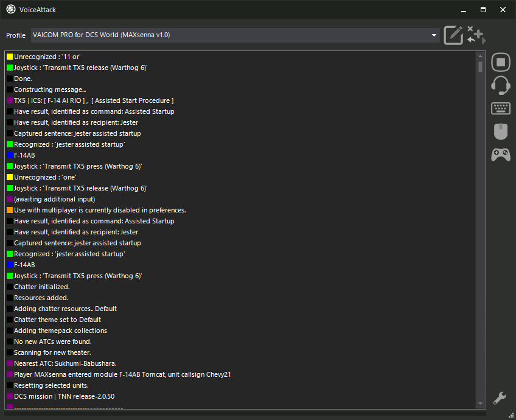Click the log scrollbar up arrow
The height and width of the screenshot is (420, 516).
coord(480,56)
